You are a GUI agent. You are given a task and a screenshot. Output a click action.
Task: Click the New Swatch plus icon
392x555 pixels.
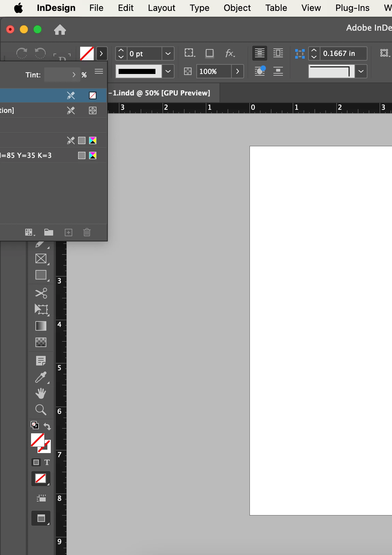click(x=69, y=232)
